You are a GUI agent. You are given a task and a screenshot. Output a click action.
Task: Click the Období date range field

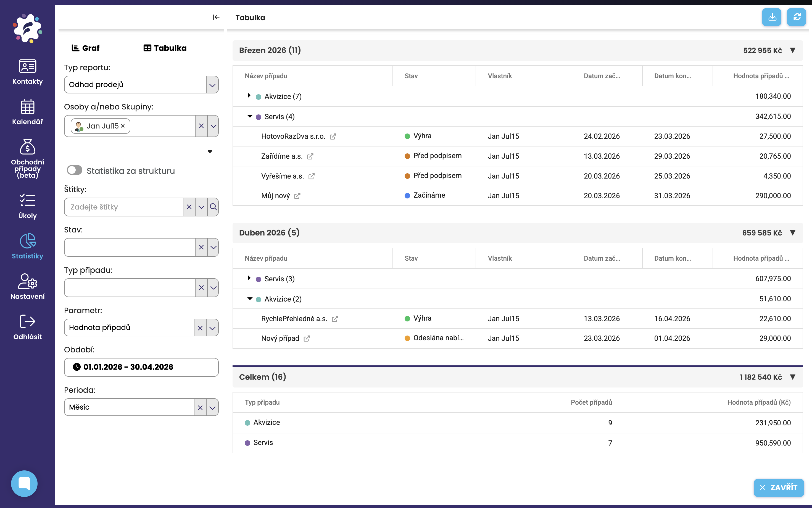pos(141,367)
